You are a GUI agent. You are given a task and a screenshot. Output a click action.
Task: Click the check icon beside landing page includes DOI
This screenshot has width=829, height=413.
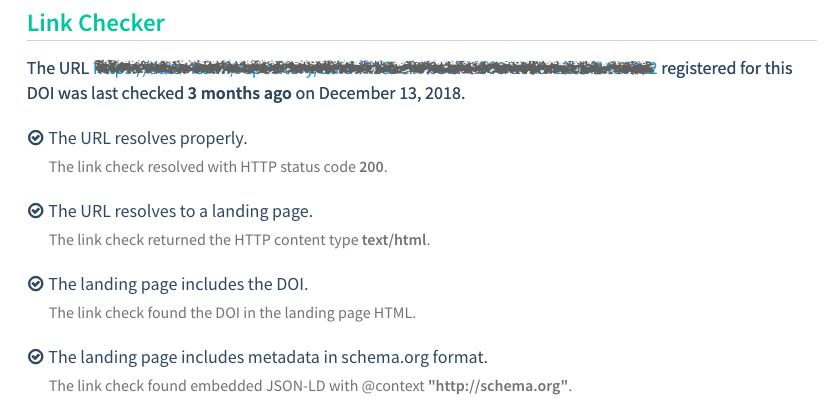pos(35,284)
